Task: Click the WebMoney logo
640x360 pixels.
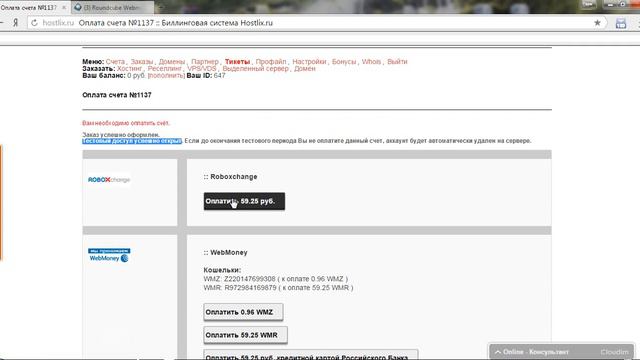Action: coord(109,255)
